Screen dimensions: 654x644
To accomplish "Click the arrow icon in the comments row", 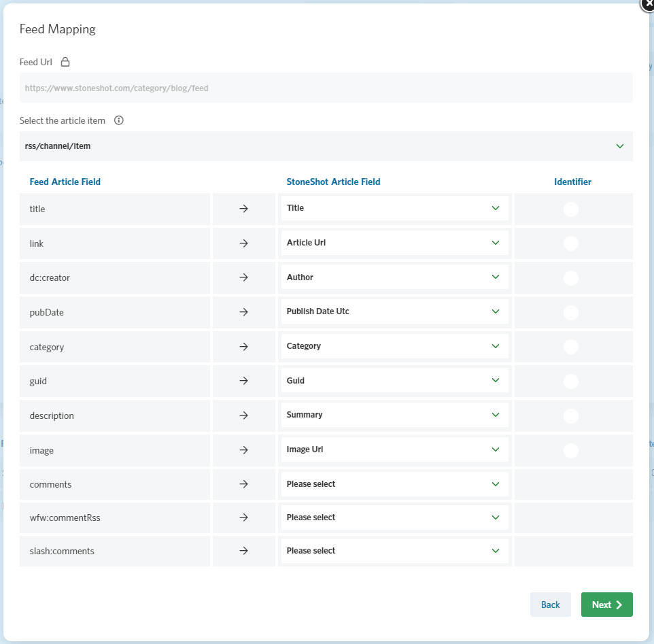I will [243, 484].
